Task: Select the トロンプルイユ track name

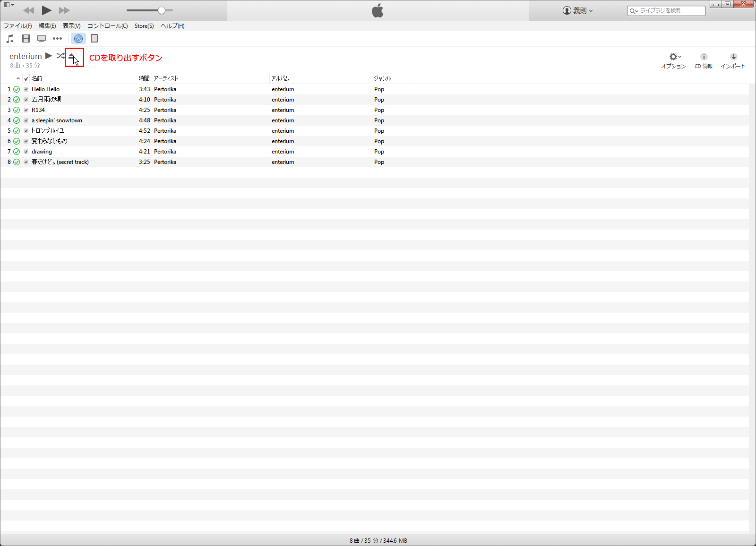Action: tap(48, 131)
